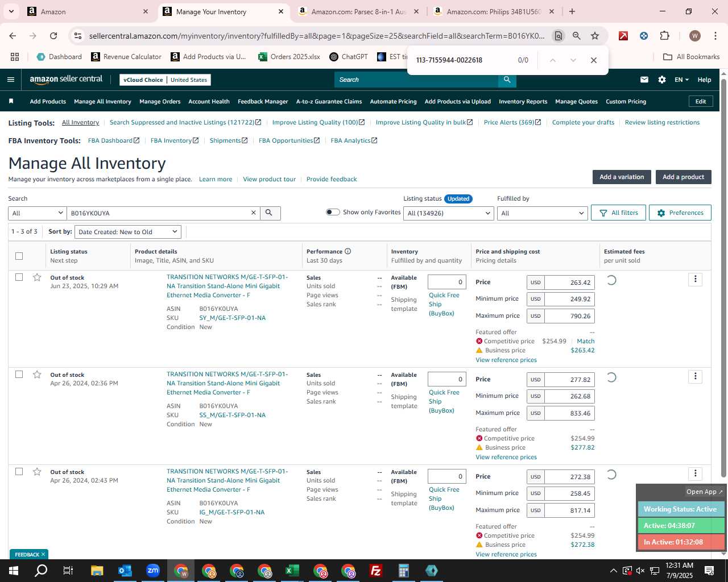The image size is (728, 582).
Task: Open the search field All dropdown
Action: tap(38, 213)
